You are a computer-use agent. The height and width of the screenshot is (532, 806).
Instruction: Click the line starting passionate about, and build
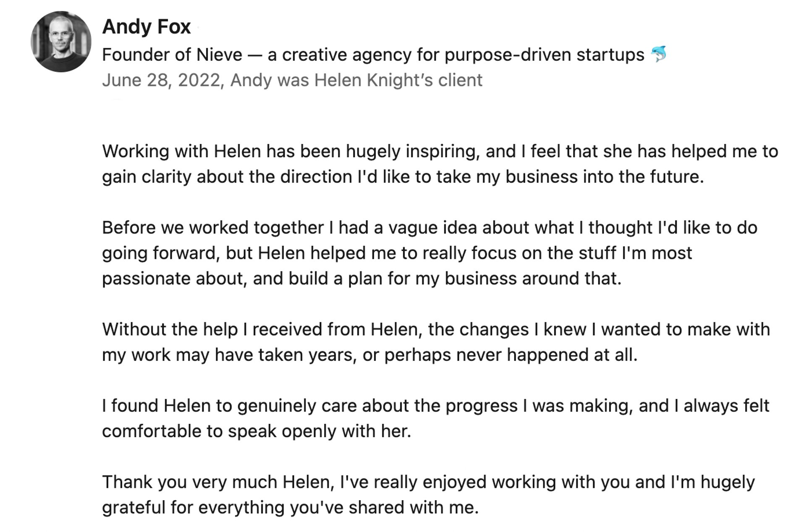click(x=361, y=279)
